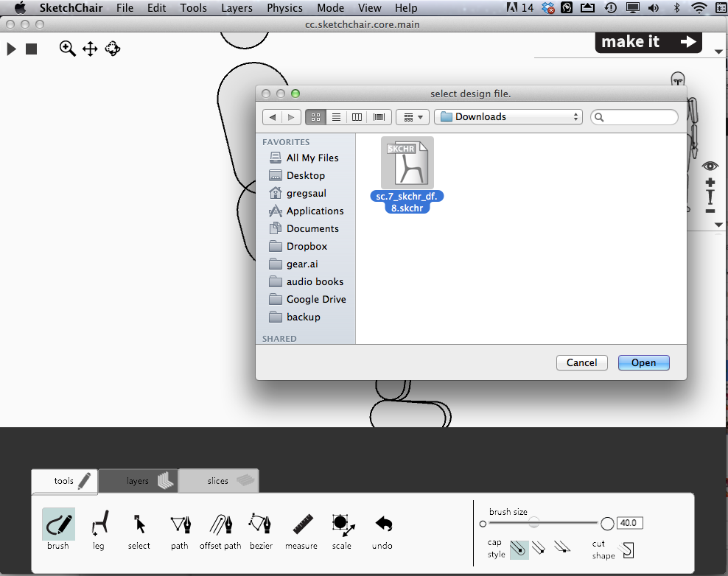Click the zoom magnifier tool
The image size is (728, 576).
pos(67,49)
